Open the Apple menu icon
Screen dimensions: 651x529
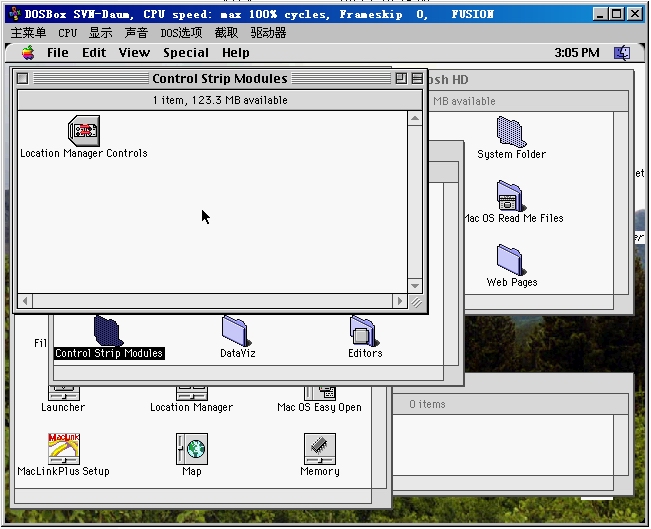[28, 53]
